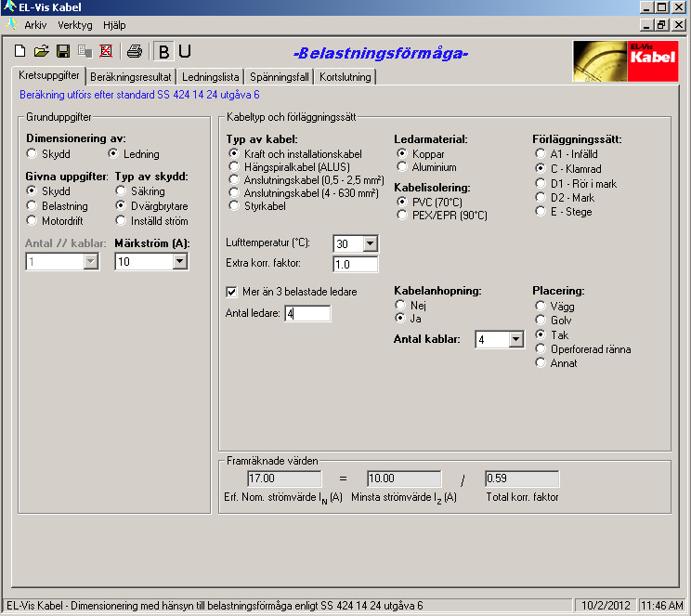Select the Aluminium conductor material

[402, 167]
